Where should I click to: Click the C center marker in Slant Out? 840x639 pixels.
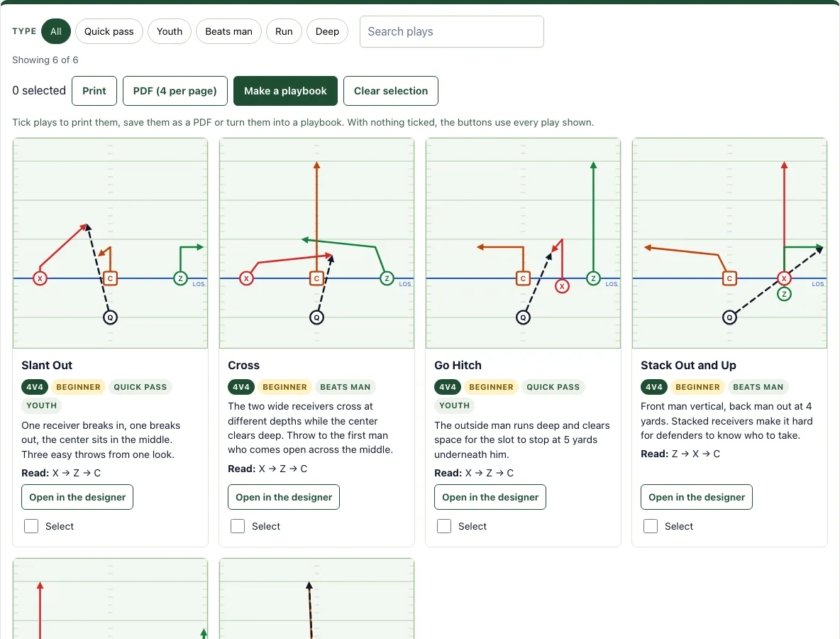(111, 278)
